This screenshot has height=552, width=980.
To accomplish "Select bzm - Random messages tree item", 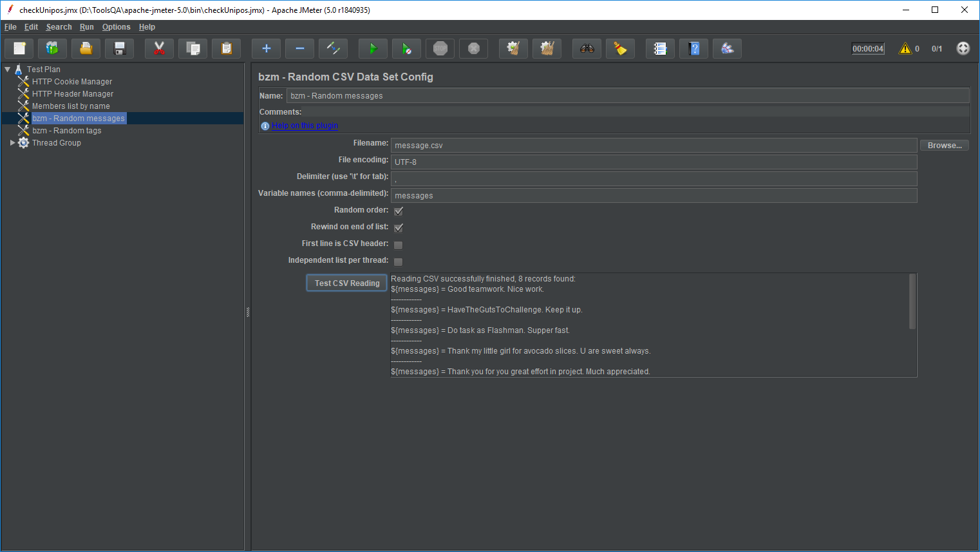I will [79, 119].
